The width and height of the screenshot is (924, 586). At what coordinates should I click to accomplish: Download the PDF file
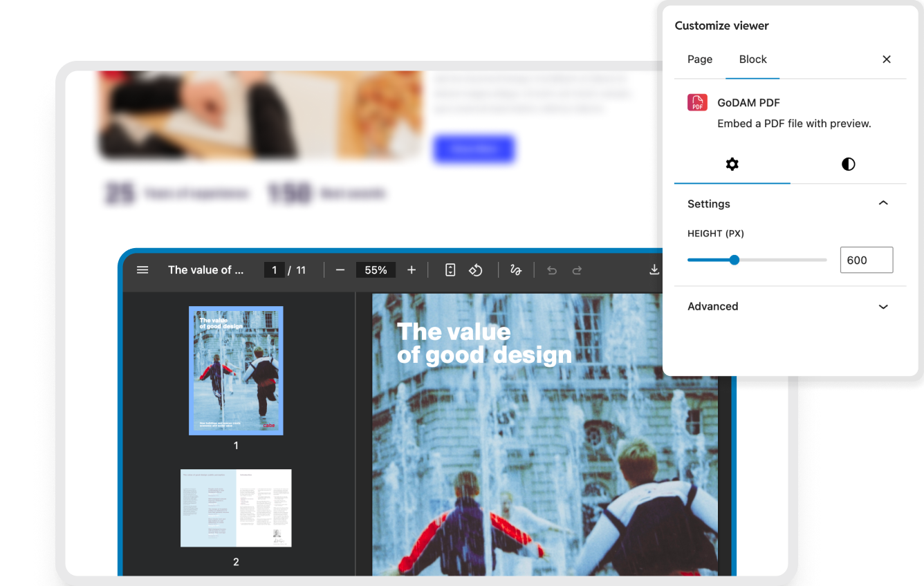[x=654, y=270]
